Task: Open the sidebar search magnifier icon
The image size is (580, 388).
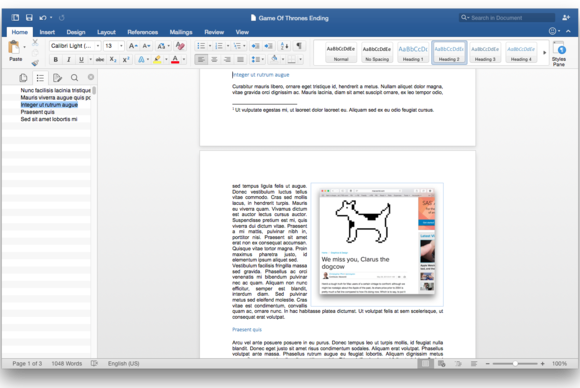Action: pyautogui.click(x=74, y=78)
